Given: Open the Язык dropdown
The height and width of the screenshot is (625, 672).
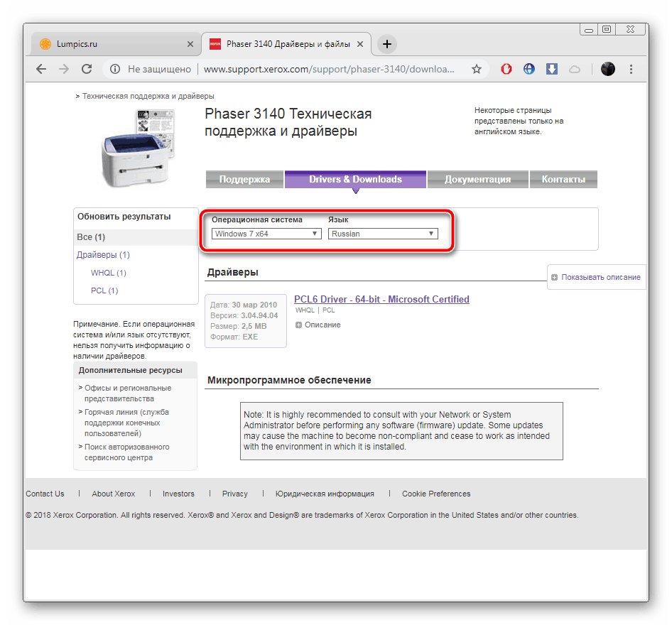Looking at the screenshot, I should coord(383,234).
